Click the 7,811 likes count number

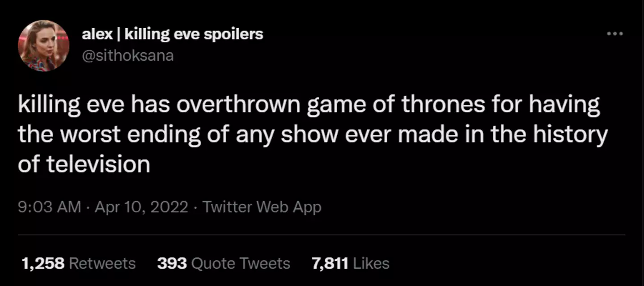click(330, 263)
